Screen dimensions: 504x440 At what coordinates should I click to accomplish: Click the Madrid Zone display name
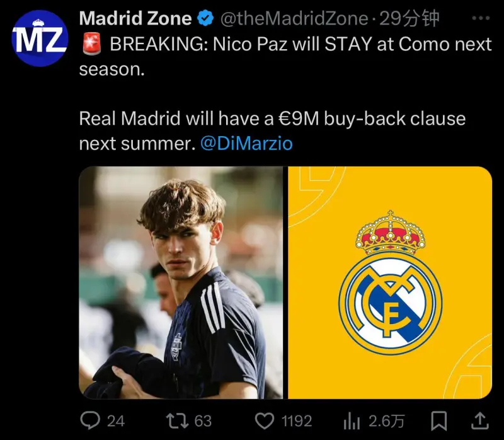[x=135, y=18]
